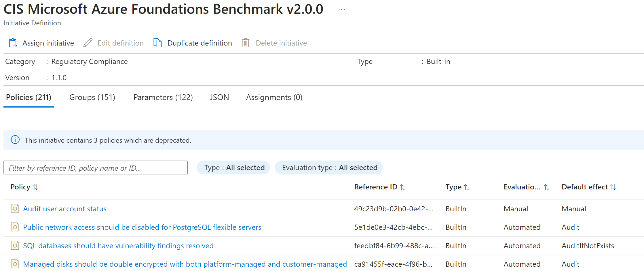Viewport: 644px width, 271px height.
Task: Show the Assignments (0) tab
Action: click(x=274, y=97)
